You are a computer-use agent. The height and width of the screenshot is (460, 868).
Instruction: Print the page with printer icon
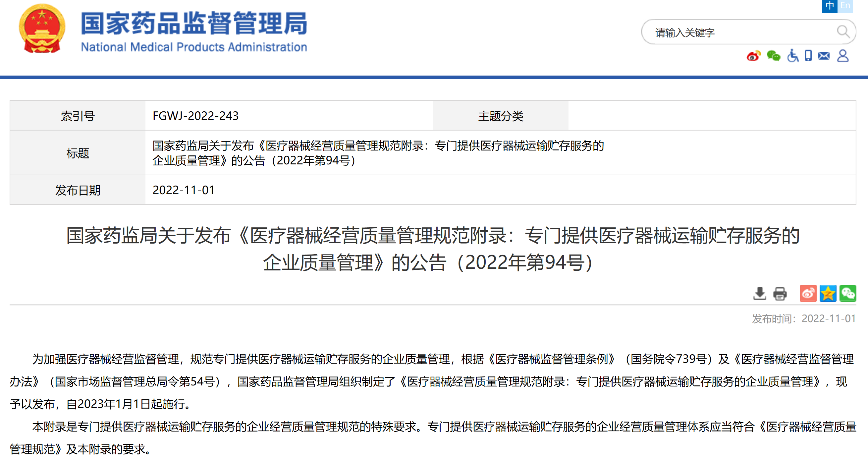coord(780,294)
